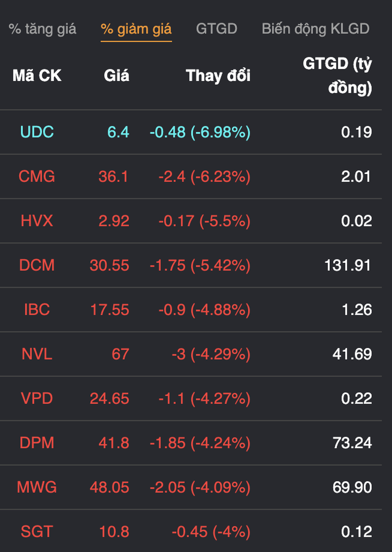This screenshot has height=552, width=392.
Task: Click the GTGD (tỷ đồng) column header
Action: tap(337, 75)
